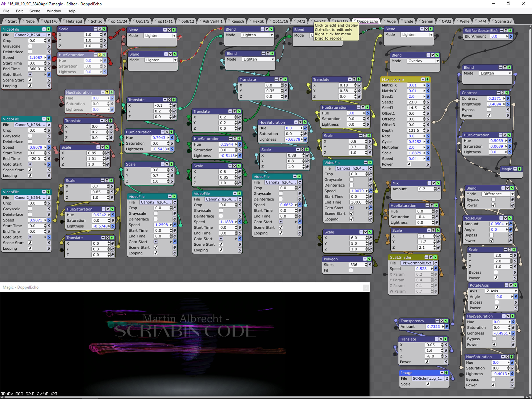The height and width of the screenshot is (399, 532).
Task: Click the link icon beside Matrix X
Action: click(428, 85)
